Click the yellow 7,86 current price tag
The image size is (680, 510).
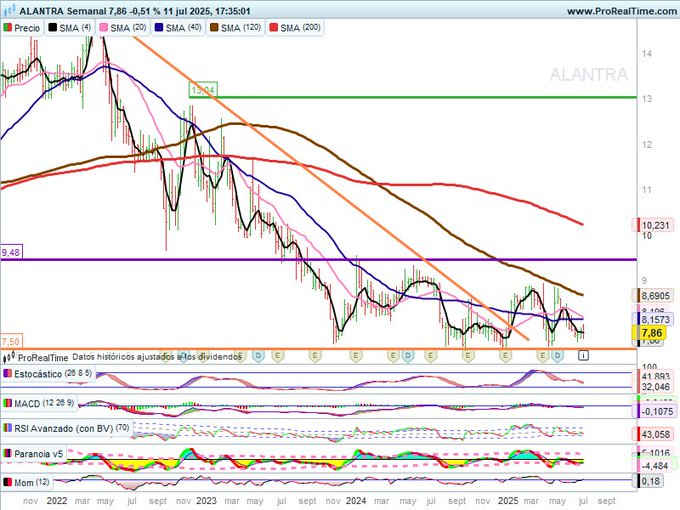(x=651, y=333)
